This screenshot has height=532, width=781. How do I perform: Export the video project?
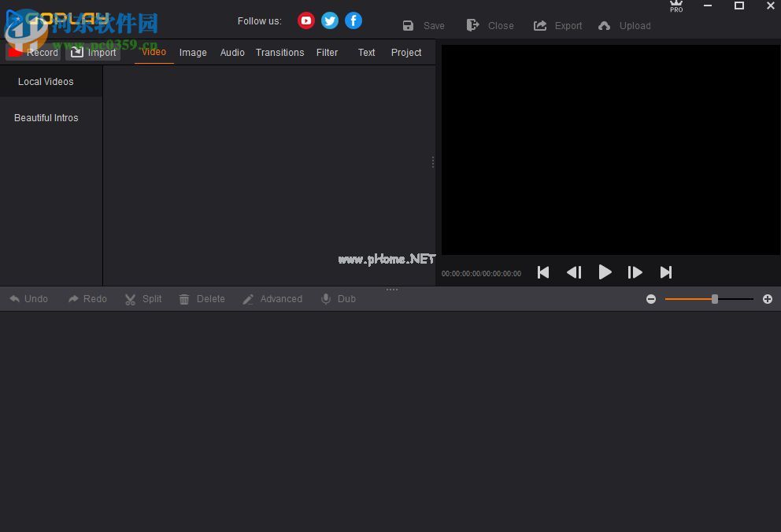(558, 26)
